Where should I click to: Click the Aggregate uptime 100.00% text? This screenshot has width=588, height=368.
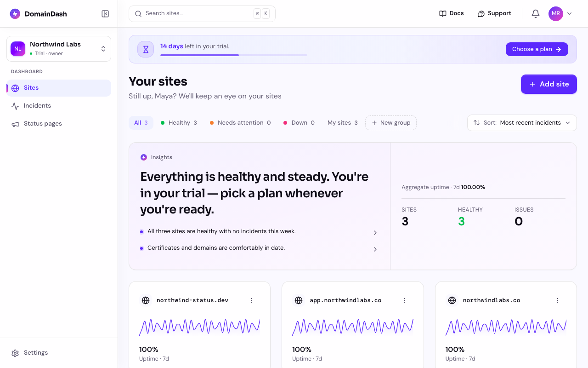pos(443,187)
